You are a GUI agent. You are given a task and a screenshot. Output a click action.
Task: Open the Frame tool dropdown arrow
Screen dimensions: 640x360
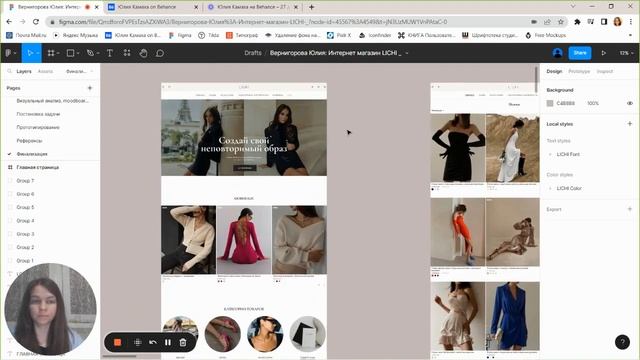[58, 53]
